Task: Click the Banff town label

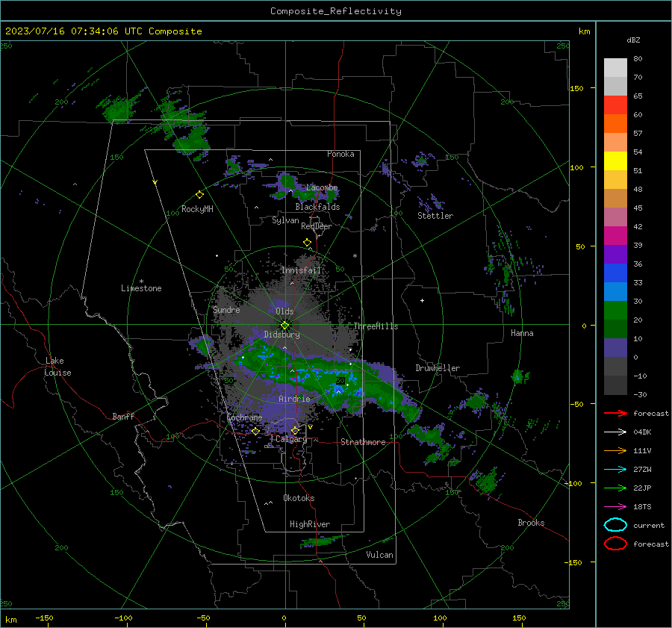Action: click(x=123, y=416)
